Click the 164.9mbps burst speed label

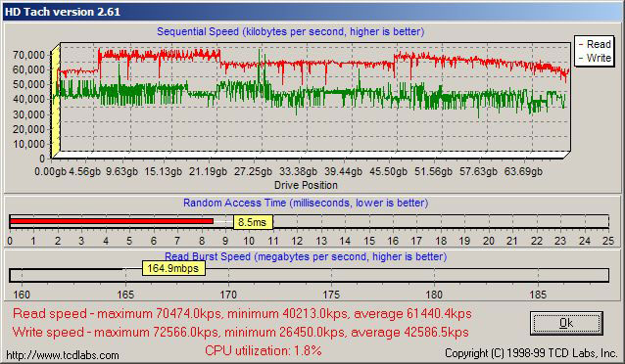173,268
